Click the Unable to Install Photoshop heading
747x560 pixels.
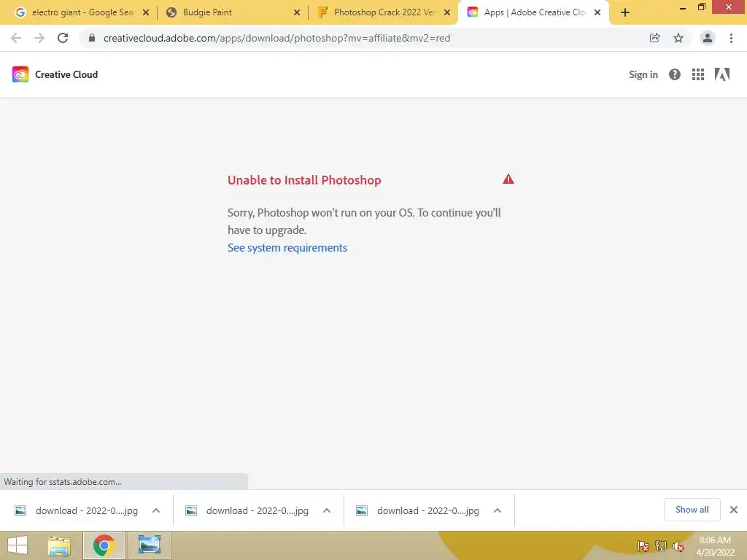304,180
